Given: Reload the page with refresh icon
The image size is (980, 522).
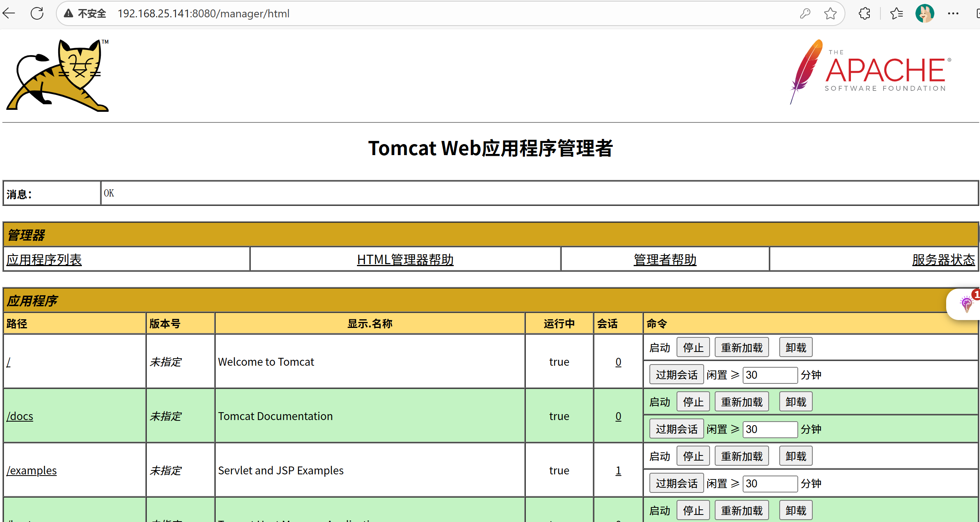Looking at the screenshot, I should pyautogui.click(x=37, y=13).
